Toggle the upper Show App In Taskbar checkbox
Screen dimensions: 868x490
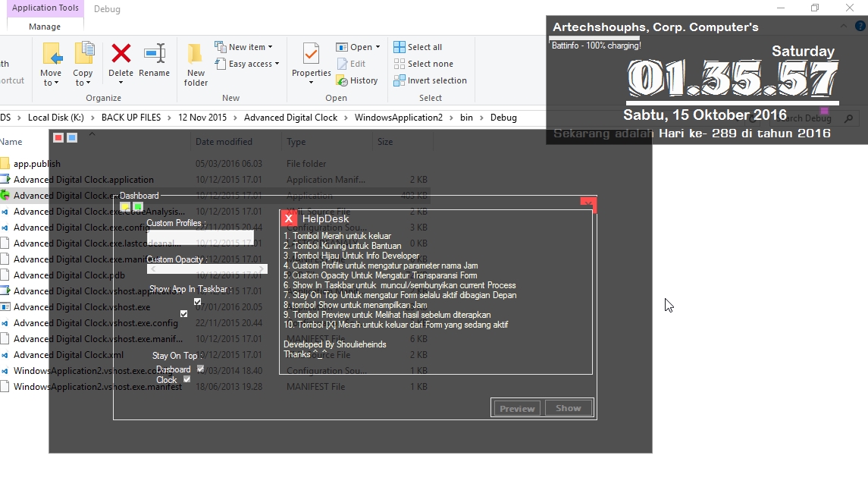click(x=198, y=302)
